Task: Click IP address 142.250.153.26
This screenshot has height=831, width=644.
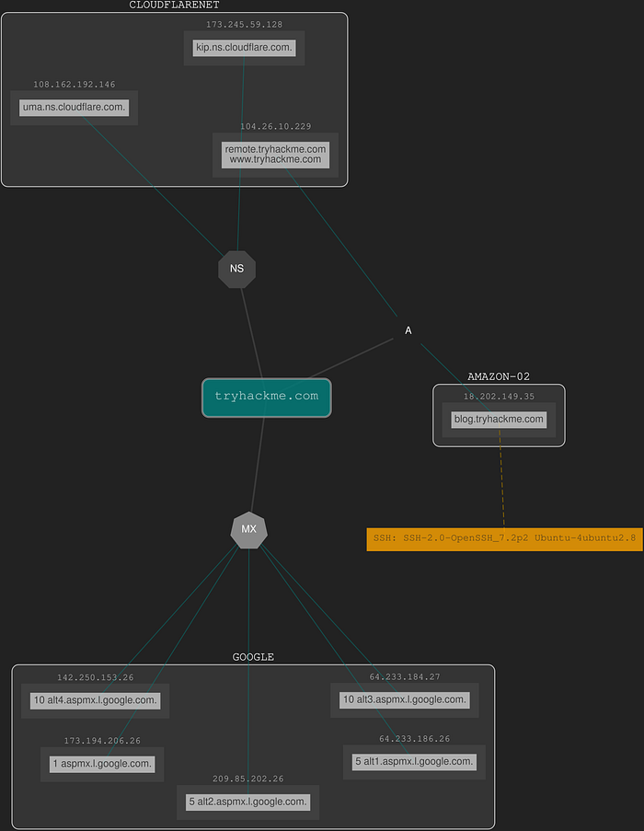Action: (96, 678)
